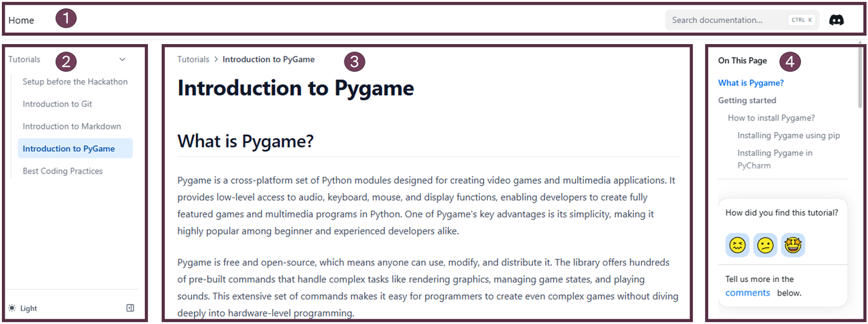Click the On This Page heading
Image resolution: width=868 pixels, height=324 pixels.
[743, 60]
